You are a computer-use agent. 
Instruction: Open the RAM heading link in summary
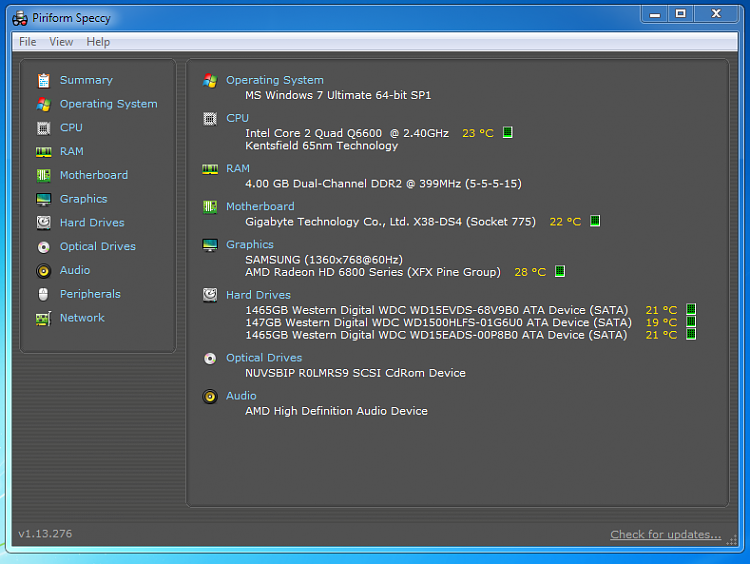tap(238, 169)
